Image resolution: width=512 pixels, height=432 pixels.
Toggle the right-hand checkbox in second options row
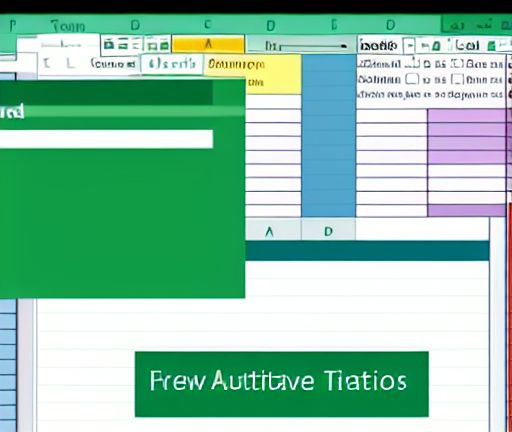457,79
